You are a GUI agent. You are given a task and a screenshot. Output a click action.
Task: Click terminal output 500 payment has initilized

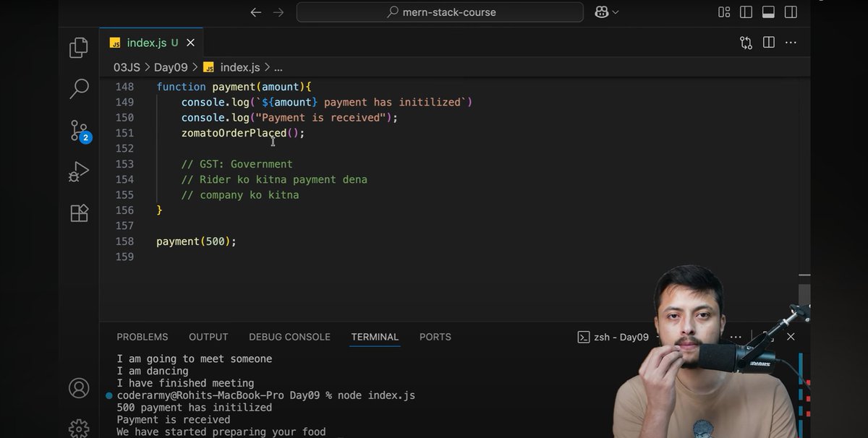pyautogui.click(x=195, y=408)
